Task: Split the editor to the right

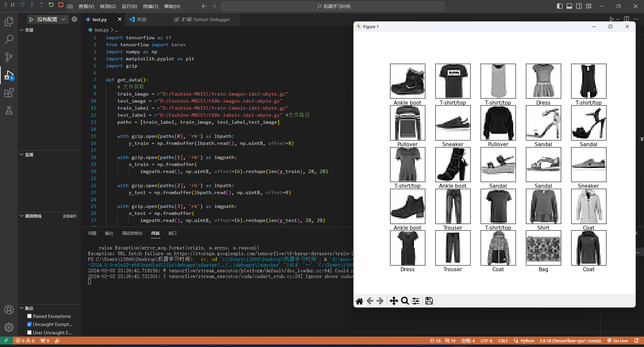Action: pyautogui.click(x=627, y=19)
